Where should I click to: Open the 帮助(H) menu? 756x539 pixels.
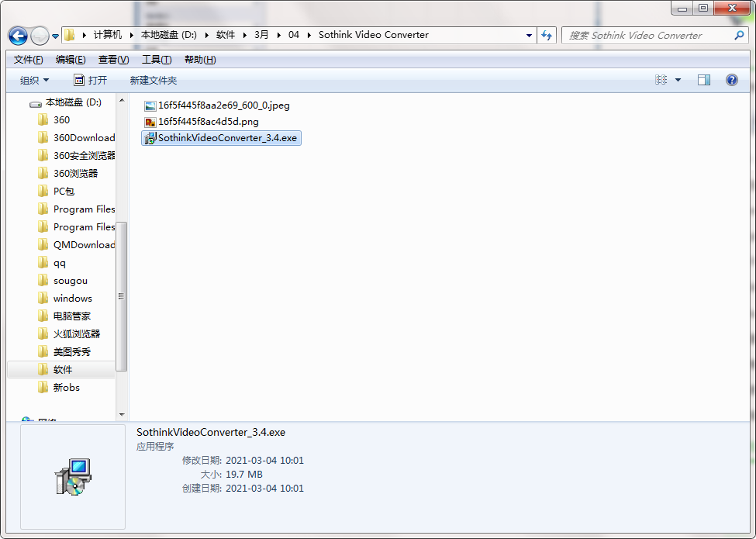[200, 60]
